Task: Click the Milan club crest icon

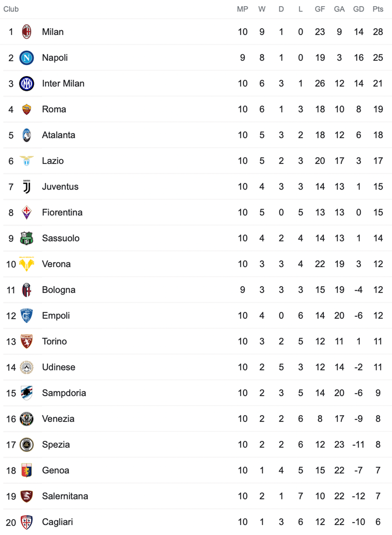Action: [x=27, y=32]
